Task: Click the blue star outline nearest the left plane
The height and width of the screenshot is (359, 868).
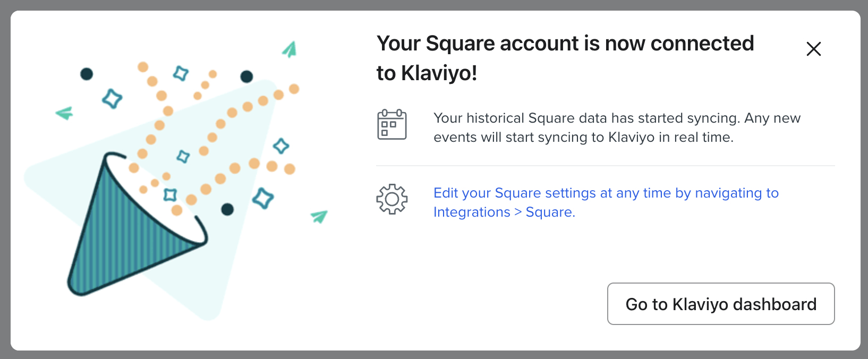Action: click(x=112, y=99)
